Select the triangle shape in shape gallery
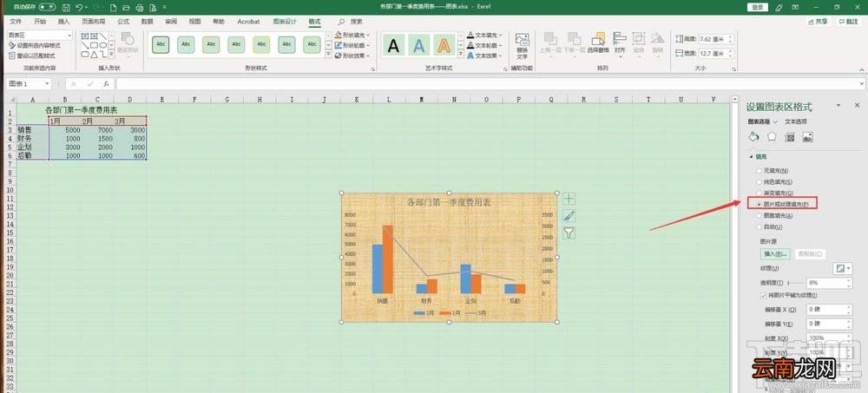868x393 pixels. (94, 55)
